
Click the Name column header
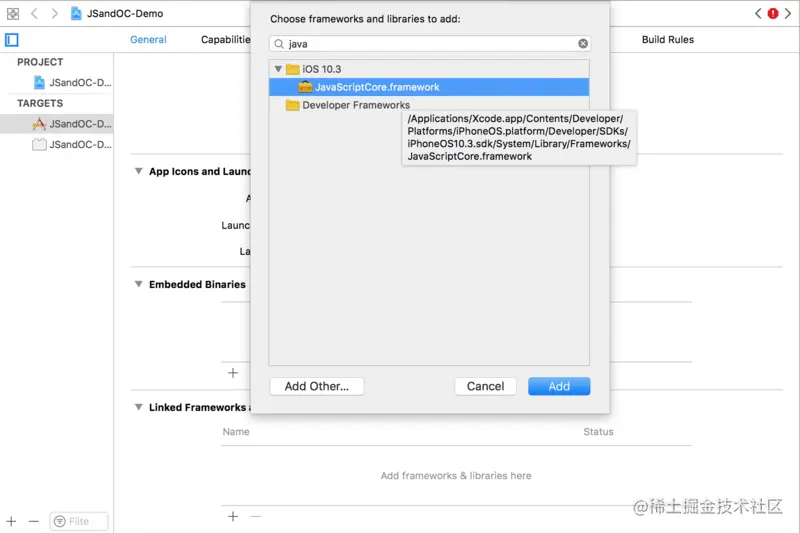(x=236, y=432)
